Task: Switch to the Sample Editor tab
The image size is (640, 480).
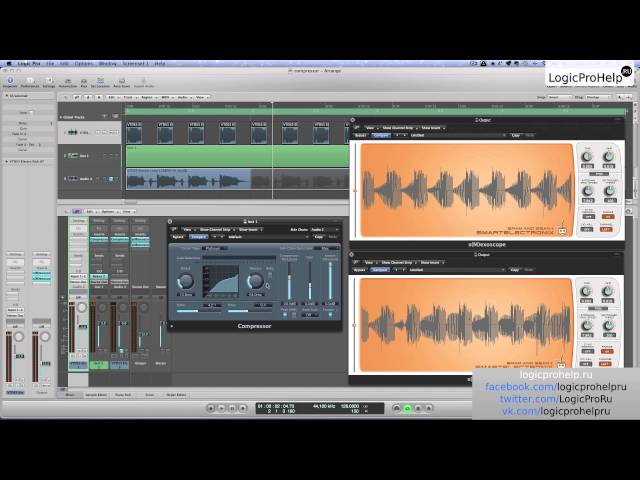Action: [x=96, y=395]
